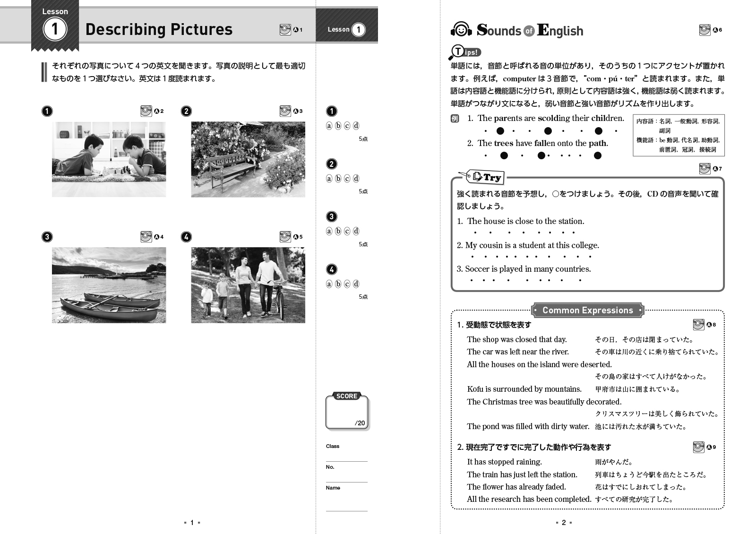Click the numbered circle 4 above the family photo
This screenshot has width=756, height=534.
click(186, 237)
